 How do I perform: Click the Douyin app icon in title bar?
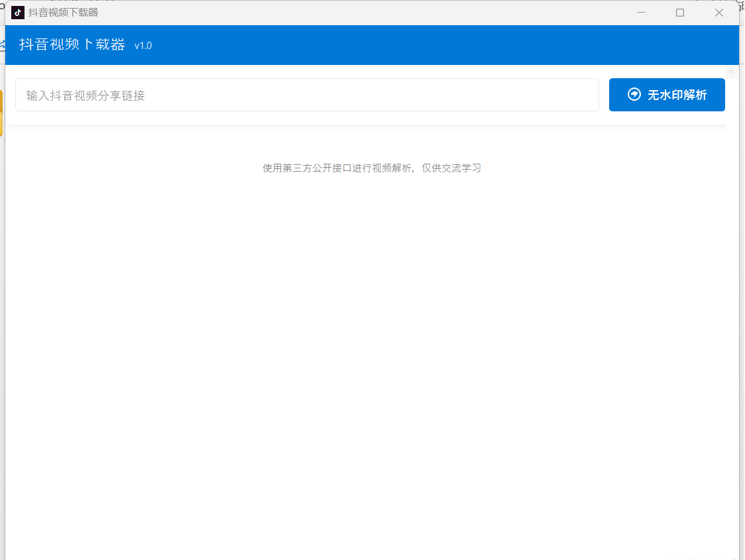point(18,13)
